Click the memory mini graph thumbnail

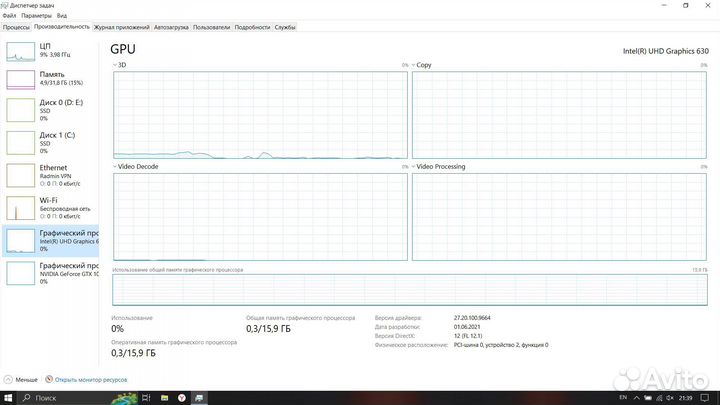[x=21, y=79]
